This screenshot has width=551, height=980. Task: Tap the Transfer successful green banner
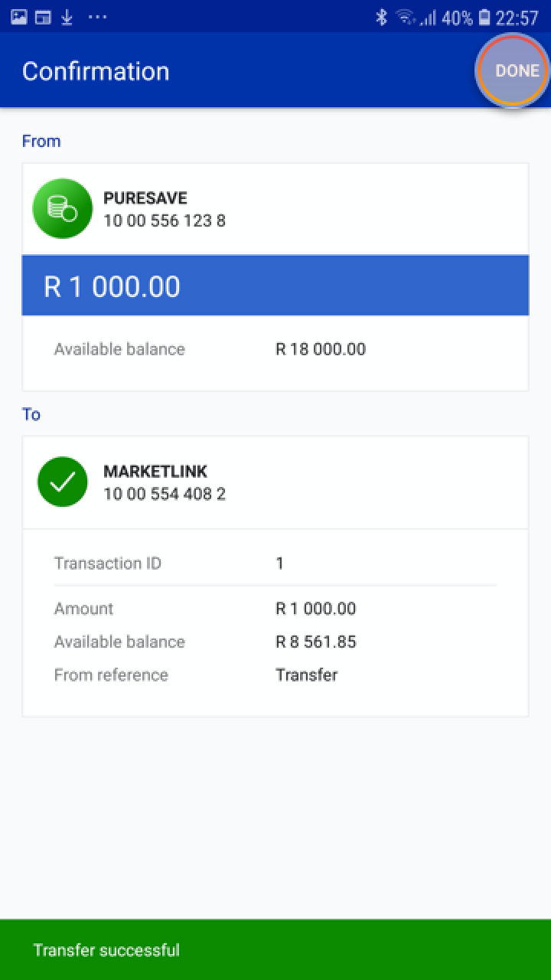(x=275, y=949)
